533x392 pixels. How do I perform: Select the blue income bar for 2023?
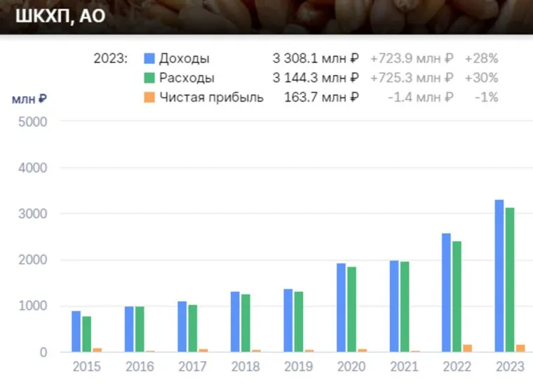click(499, 276)
